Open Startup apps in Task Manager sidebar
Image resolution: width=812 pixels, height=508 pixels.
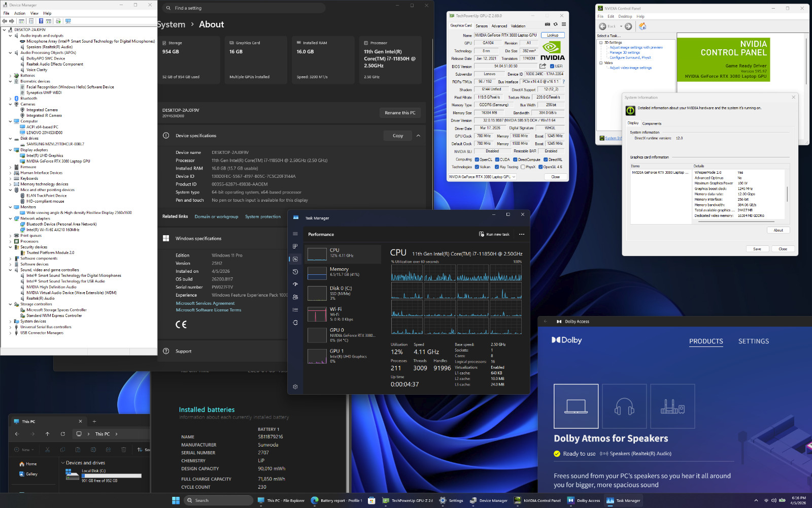295,284
